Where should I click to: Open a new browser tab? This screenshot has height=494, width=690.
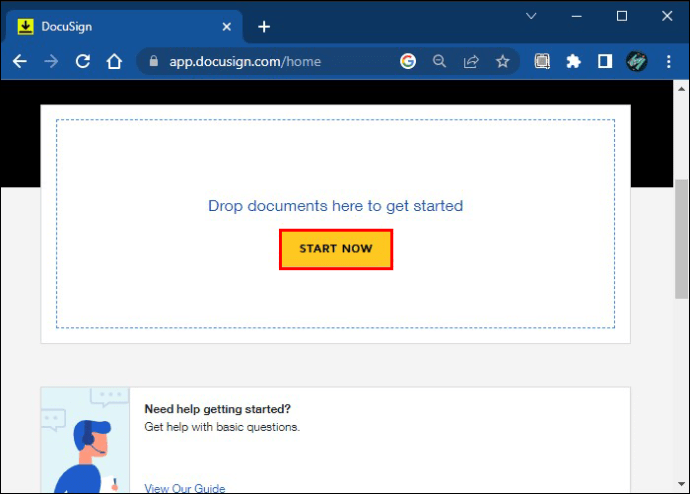pos(264,27)
